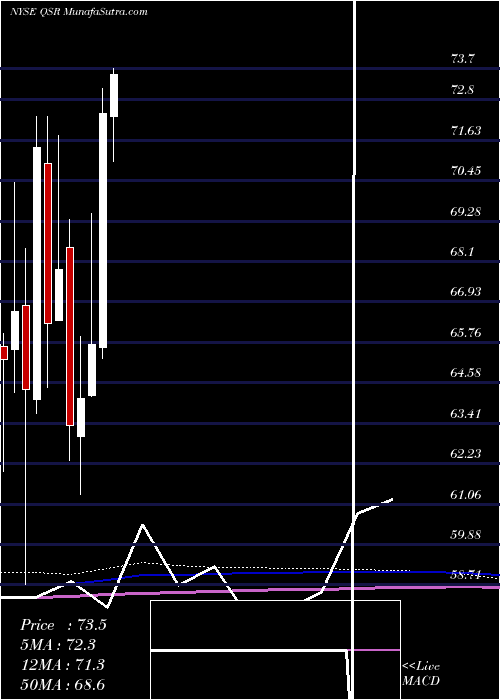Click the Price : 73.5 readout
The image size is (500, 700).
[x=63, y=625]
